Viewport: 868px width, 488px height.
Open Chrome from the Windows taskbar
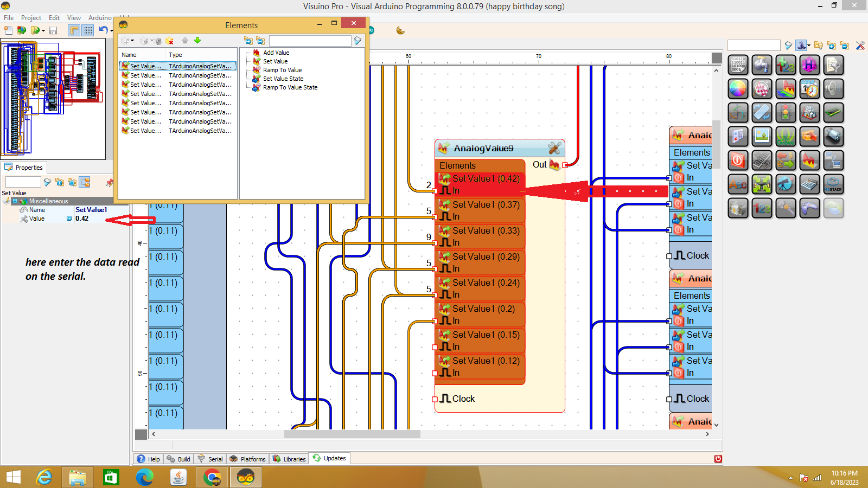(212, 477)
